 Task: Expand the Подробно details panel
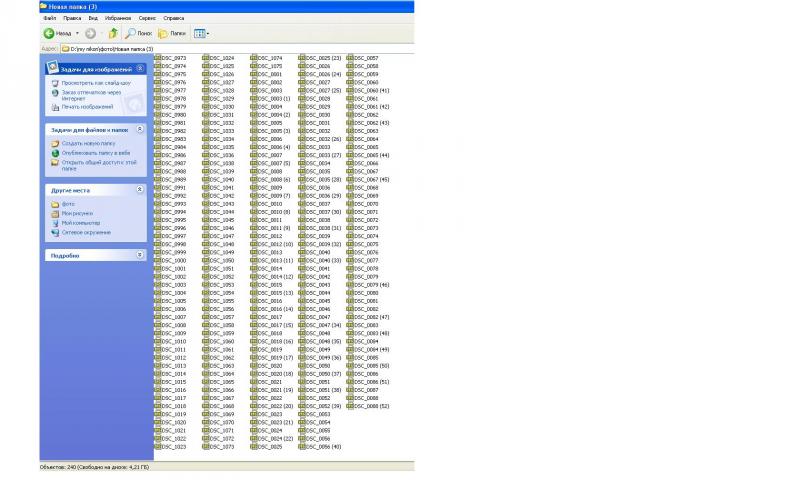[x=140, y=255]
